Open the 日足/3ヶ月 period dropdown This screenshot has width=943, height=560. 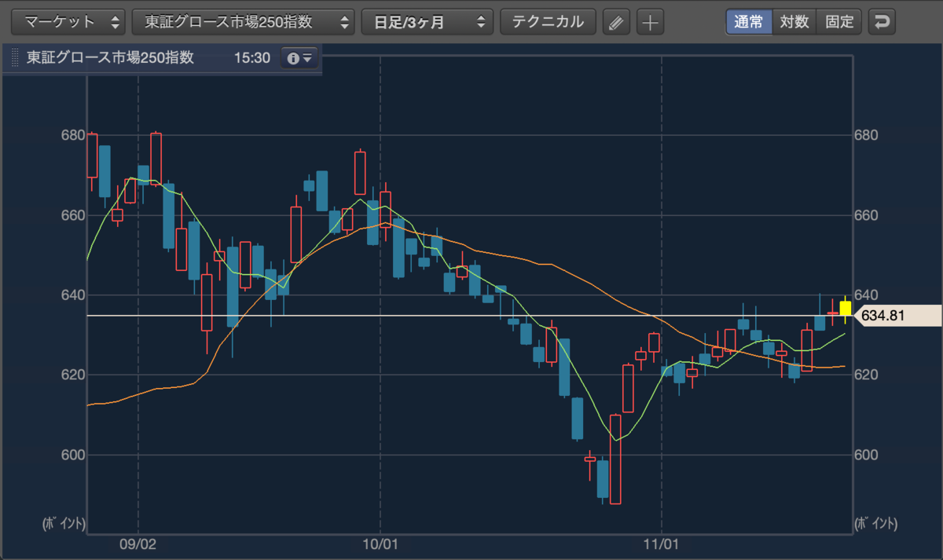(427, 22)
